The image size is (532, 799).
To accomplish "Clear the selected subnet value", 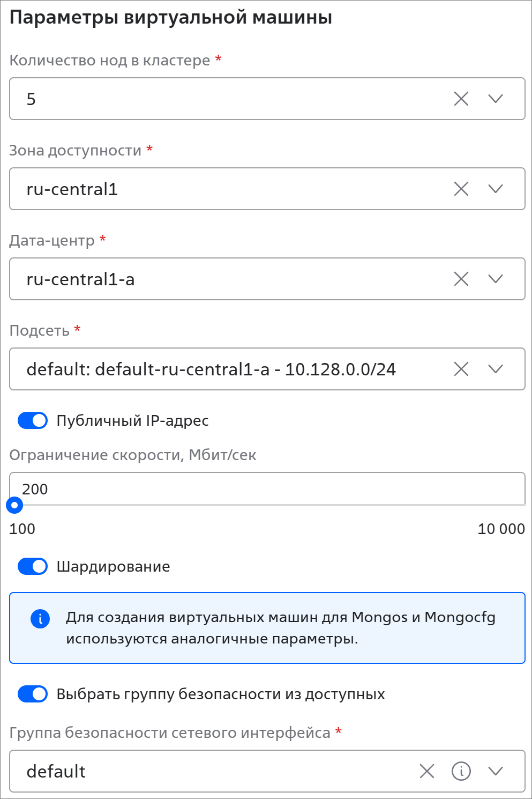I will (x=461, y=369).
